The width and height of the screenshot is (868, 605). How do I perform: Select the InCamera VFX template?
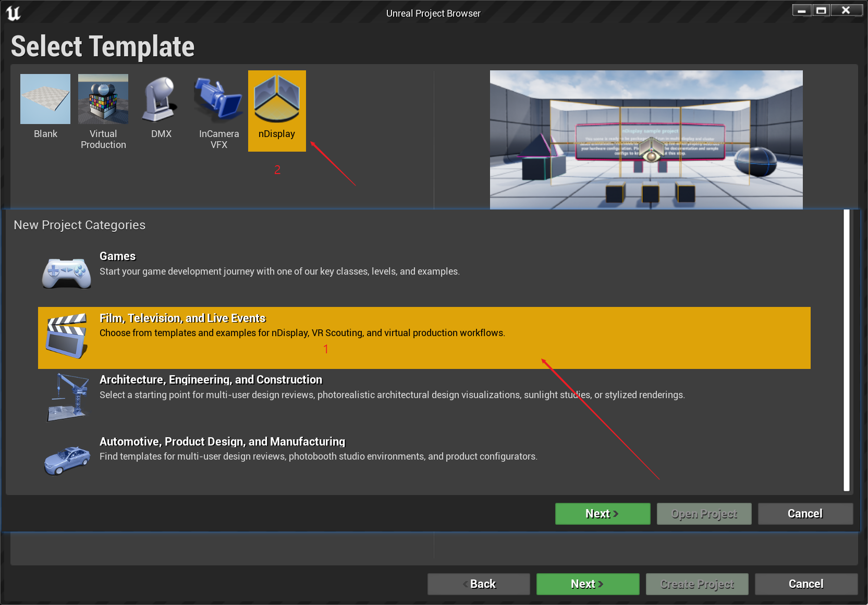(x=219, y=111)
